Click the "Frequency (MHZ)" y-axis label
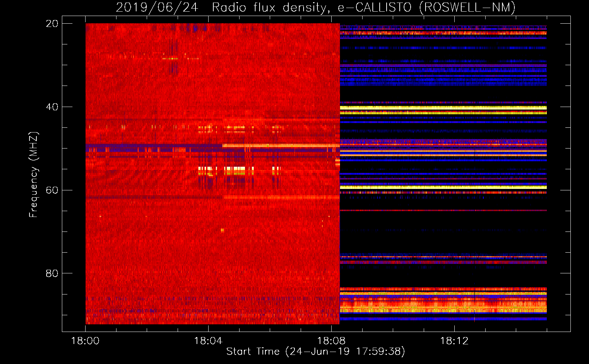 [33, 175]
